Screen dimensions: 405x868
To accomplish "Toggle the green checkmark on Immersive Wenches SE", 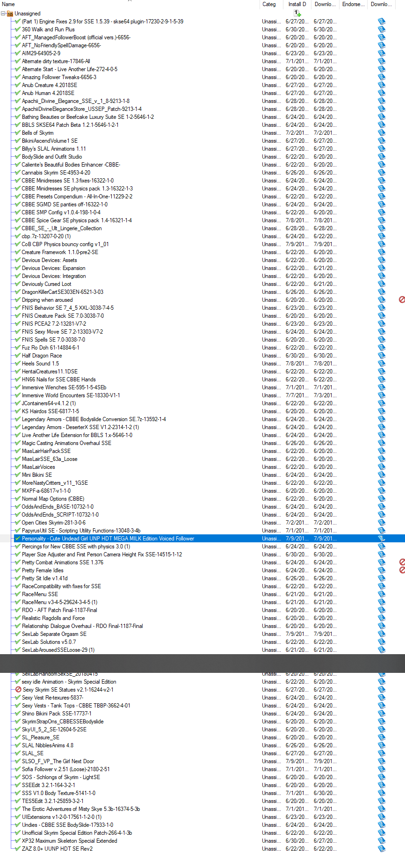I will pyautogui.click(x=18, y=387).
